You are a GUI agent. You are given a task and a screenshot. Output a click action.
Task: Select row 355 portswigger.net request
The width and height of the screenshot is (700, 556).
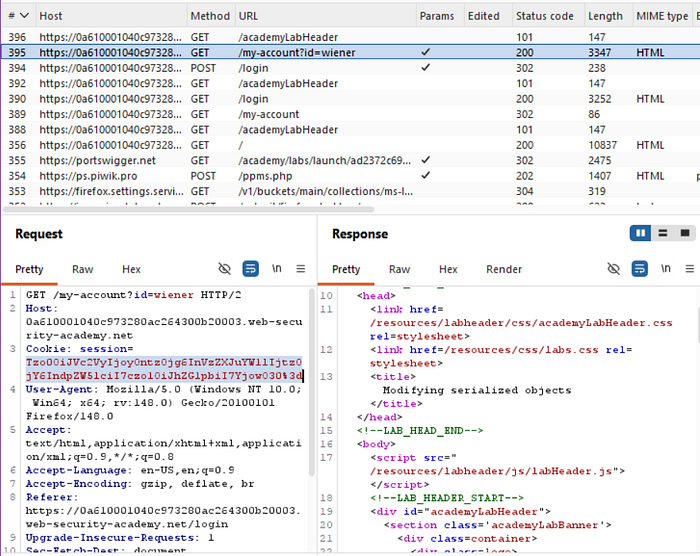click(350, 160)
